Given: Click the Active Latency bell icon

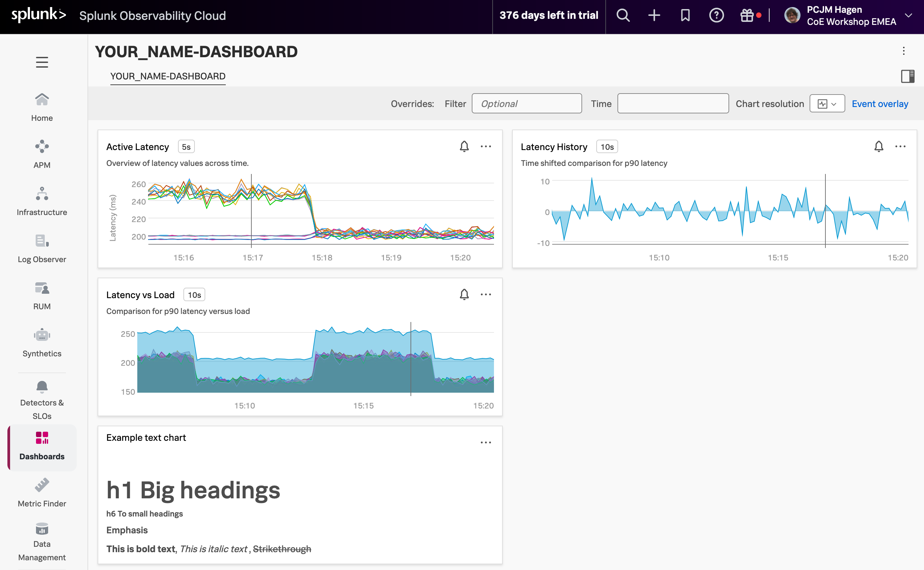Looking at the screenshot, I should (464, 146).
